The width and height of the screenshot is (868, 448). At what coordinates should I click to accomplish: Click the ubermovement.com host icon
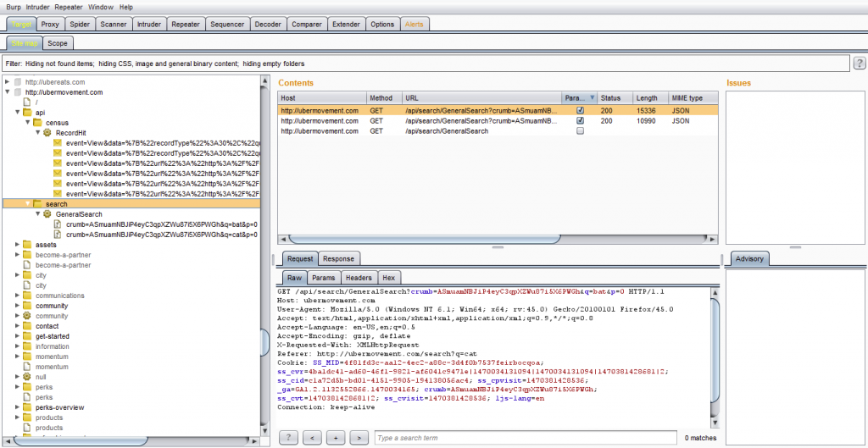[17, 92]
